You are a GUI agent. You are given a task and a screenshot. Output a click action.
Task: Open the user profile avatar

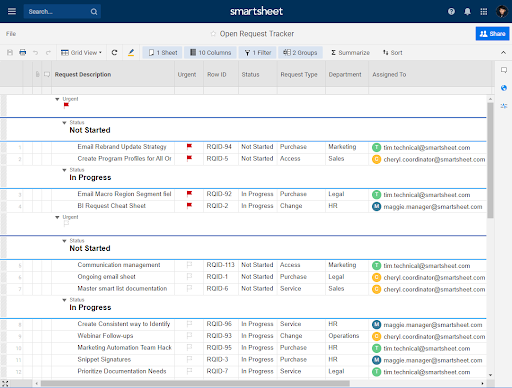(x=502, y=12)
